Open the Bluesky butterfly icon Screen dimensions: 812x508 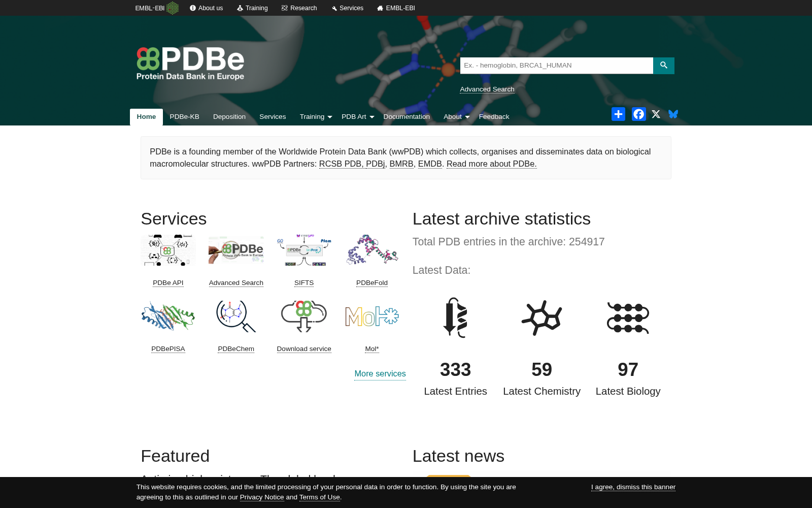tap(673, 114)
